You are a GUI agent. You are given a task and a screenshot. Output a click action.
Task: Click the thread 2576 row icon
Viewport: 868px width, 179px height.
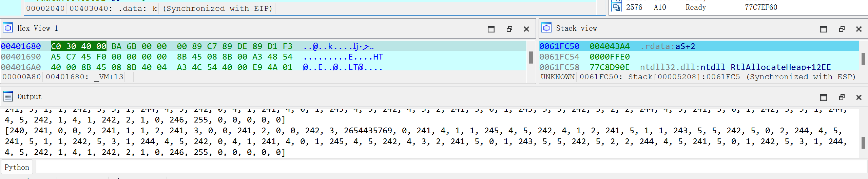[x=616, y=7]
